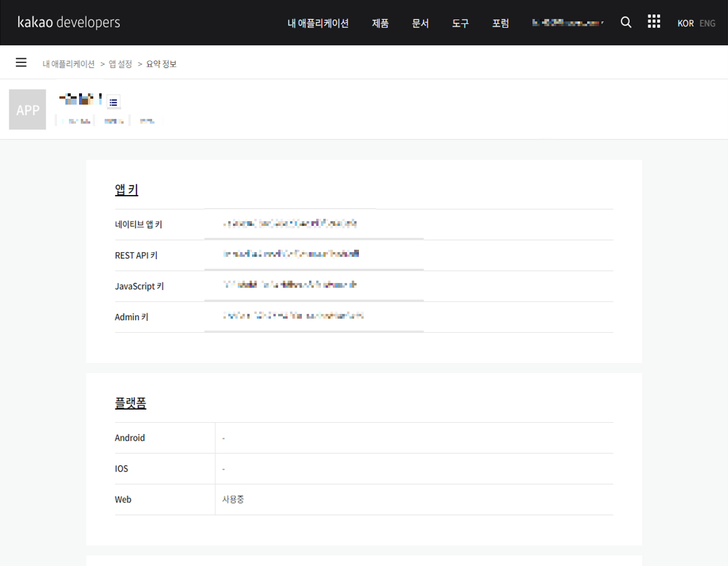Viewport: 728px width, 566px height.
Task: Open the 포럼 menu
Action: (500, 23)
